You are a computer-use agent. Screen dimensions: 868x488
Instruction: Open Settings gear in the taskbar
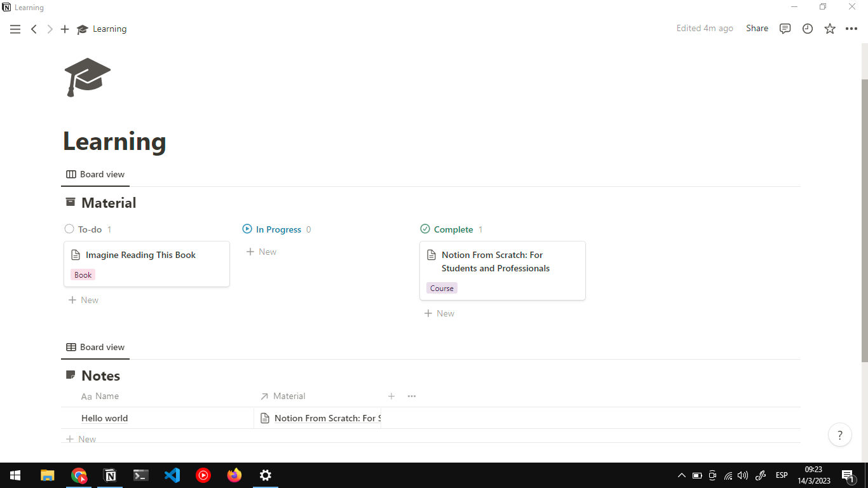point(266,475)
